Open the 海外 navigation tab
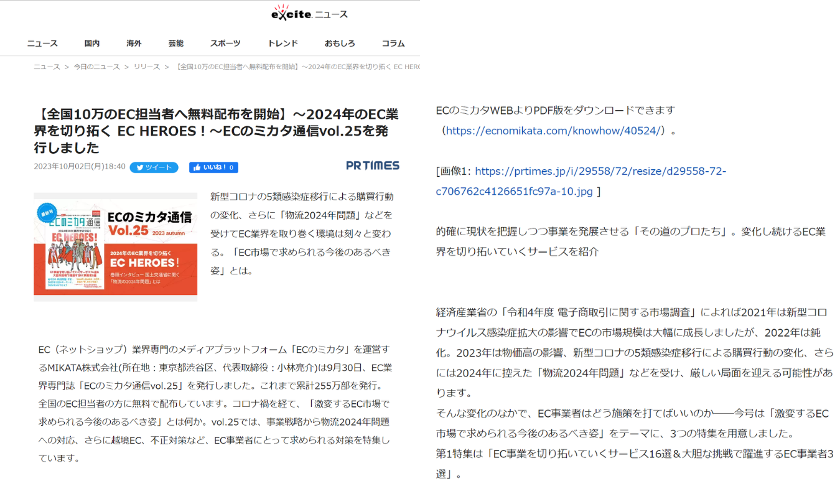Screen dimensions: 840x504 (x=134, y=44)
